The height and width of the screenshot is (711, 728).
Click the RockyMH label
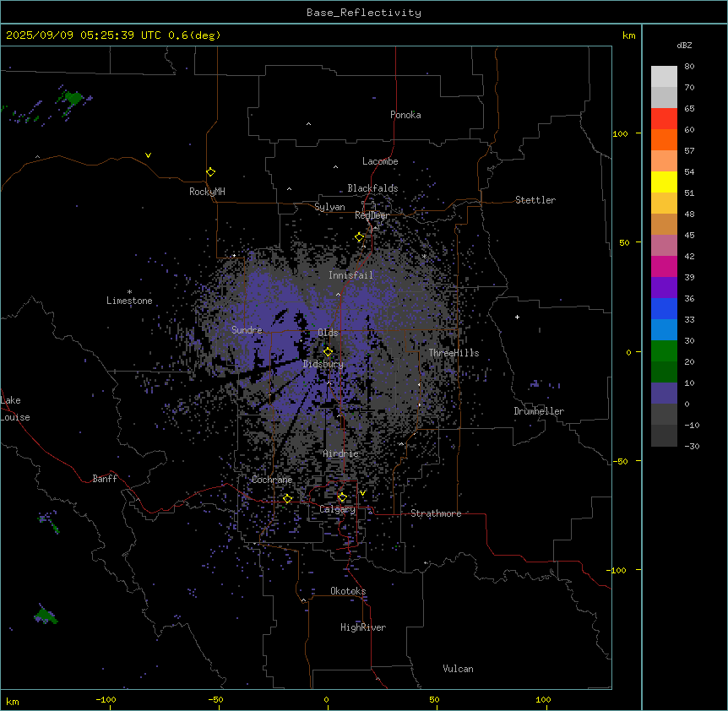207,192
